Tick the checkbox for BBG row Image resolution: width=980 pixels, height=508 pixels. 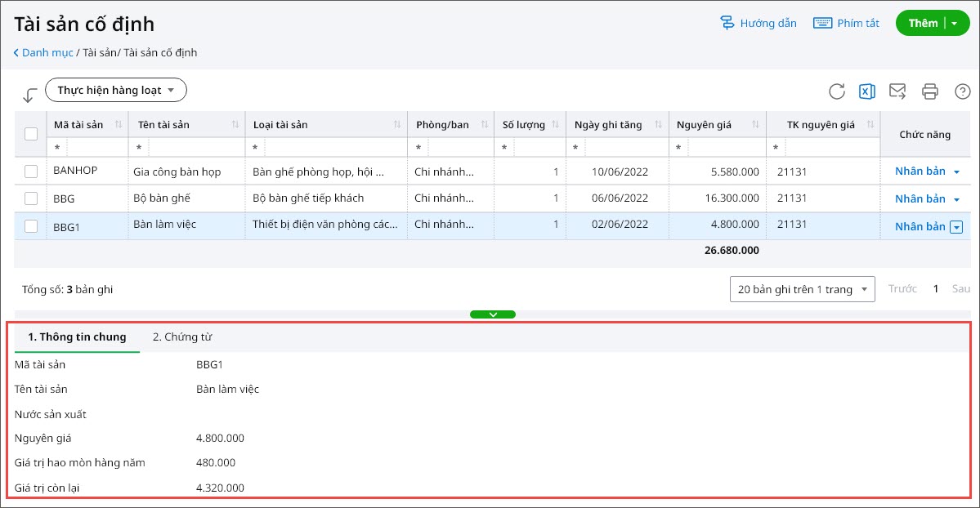point(31,198)
